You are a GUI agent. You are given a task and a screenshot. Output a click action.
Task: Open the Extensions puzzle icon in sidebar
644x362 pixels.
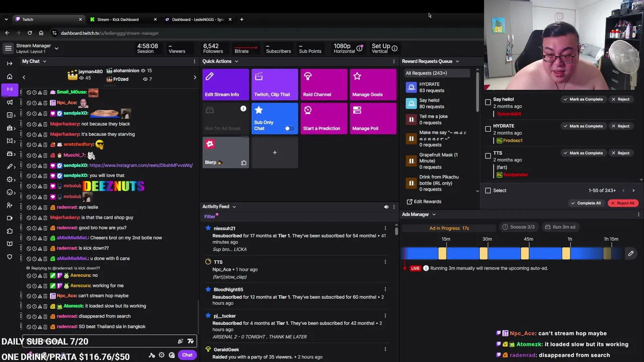pyautogui.click(x=10, y=231)
